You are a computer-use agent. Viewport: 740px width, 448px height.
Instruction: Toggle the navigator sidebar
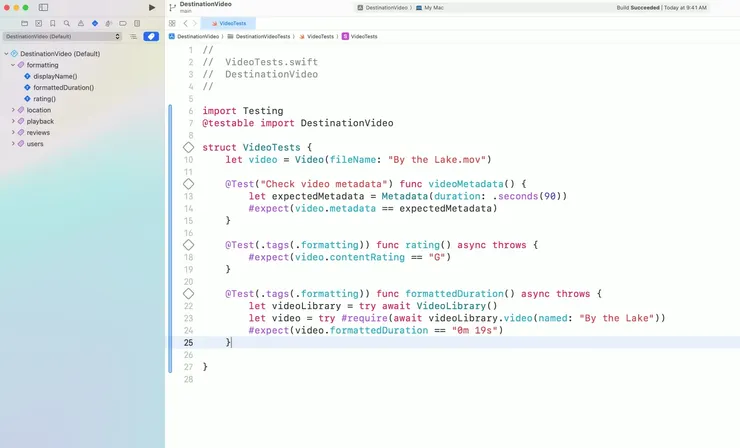(x=43, y=8)
